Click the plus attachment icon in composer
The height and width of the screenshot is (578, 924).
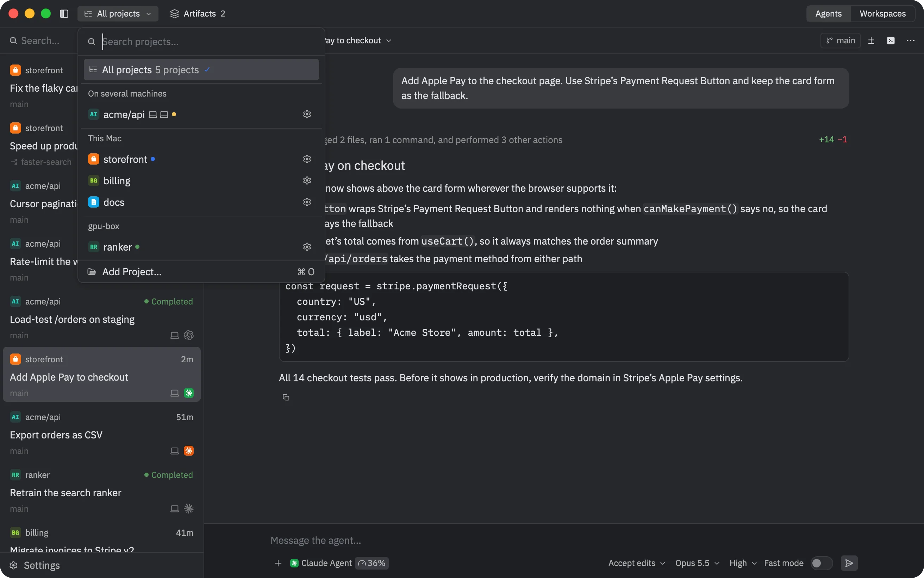278,563
